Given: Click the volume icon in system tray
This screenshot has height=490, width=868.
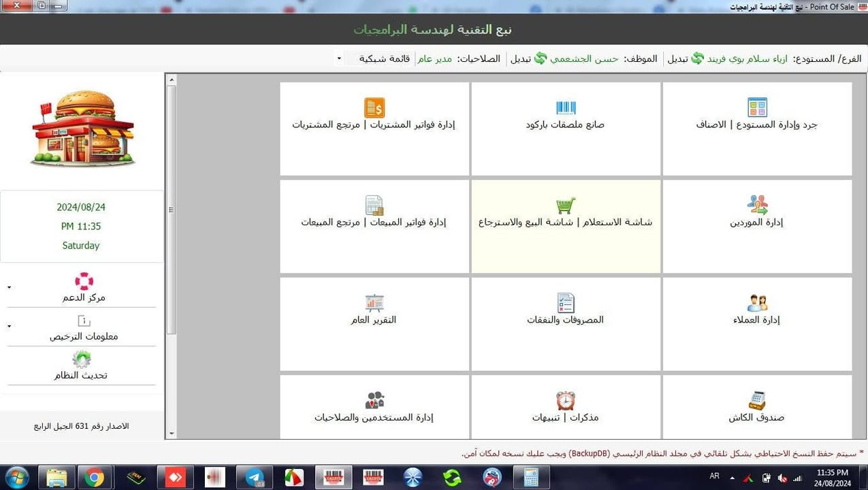Looking at the screenshot, I should coord(782,478).
